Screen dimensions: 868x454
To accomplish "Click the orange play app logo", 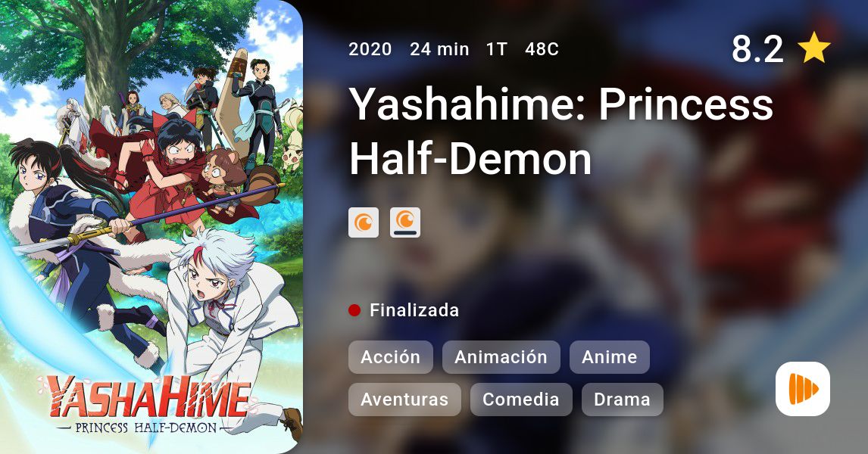I will pyautogui.click(x=803, y=389).
